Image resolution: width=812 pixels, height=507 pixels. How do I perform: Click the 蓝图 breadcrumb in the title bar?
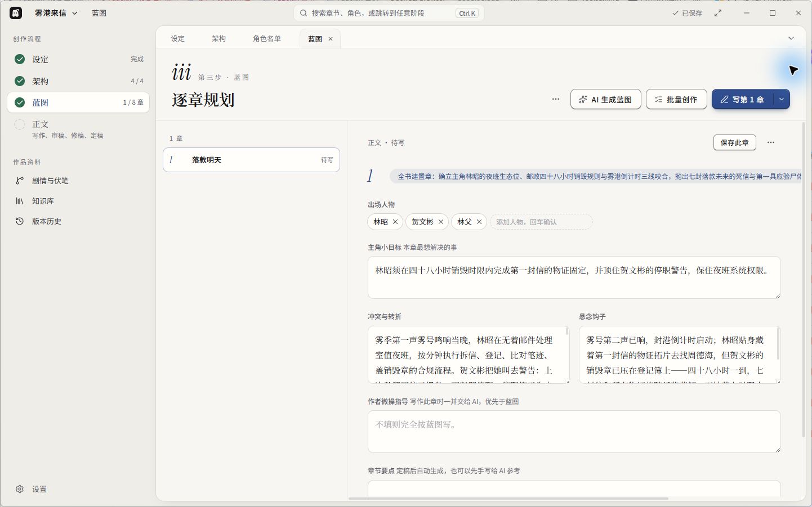(x=99, y=13)
